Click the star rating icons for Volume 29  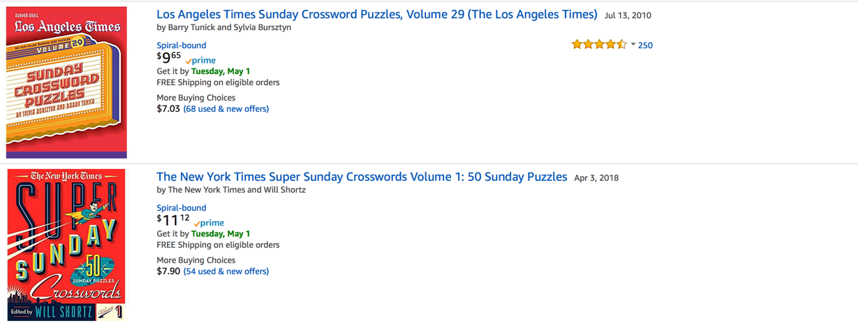tap(598, 45)
